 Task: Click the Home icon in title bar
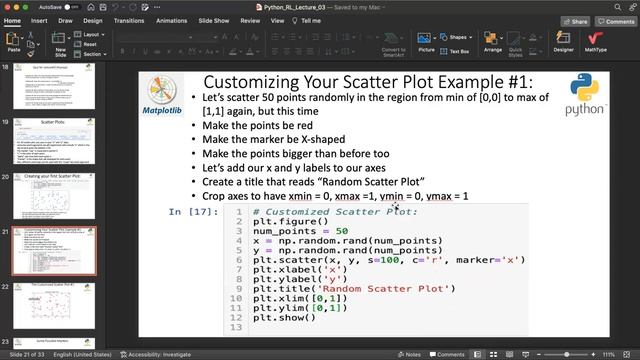pos(91,7)
